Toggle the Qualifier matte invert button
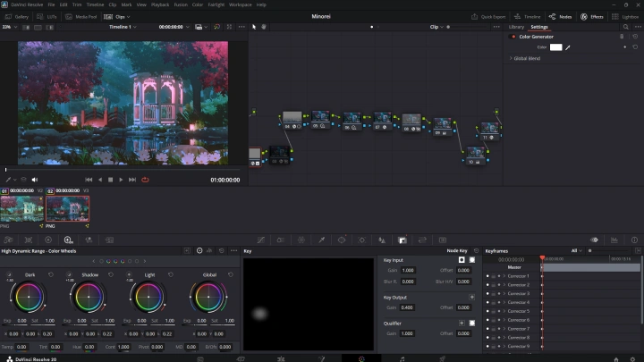 (462, 323)
